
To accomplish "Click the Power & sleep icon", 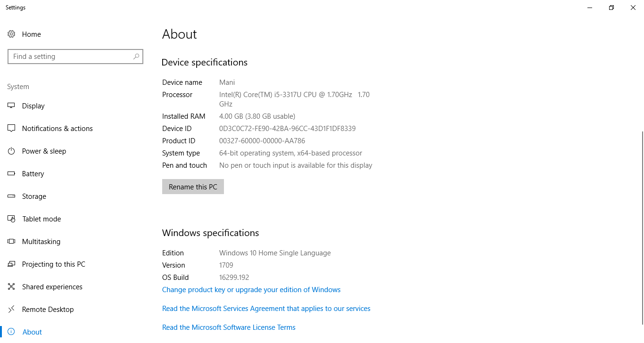I will 11,151.
